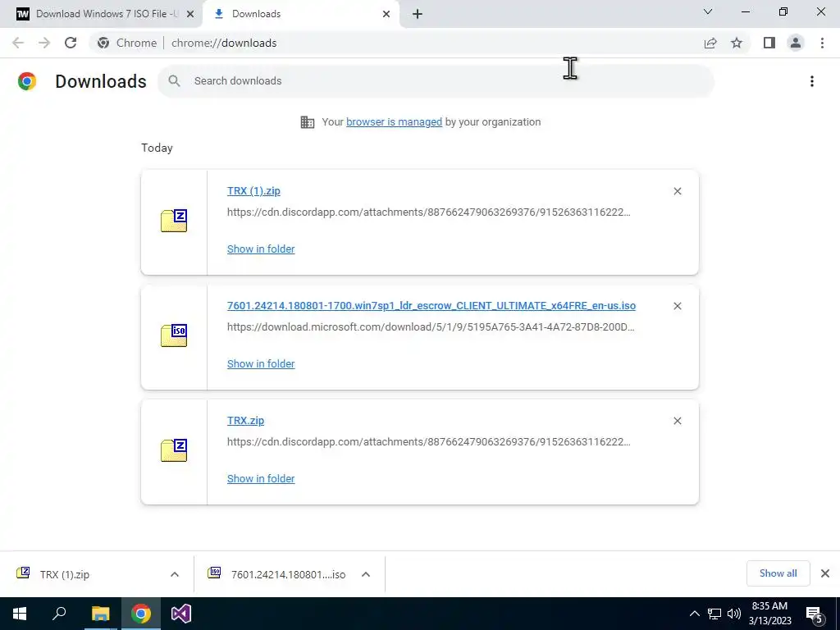Reload the Downloads page
The image size is (840, 630).
pyautogui.click(x=71, y=43)
